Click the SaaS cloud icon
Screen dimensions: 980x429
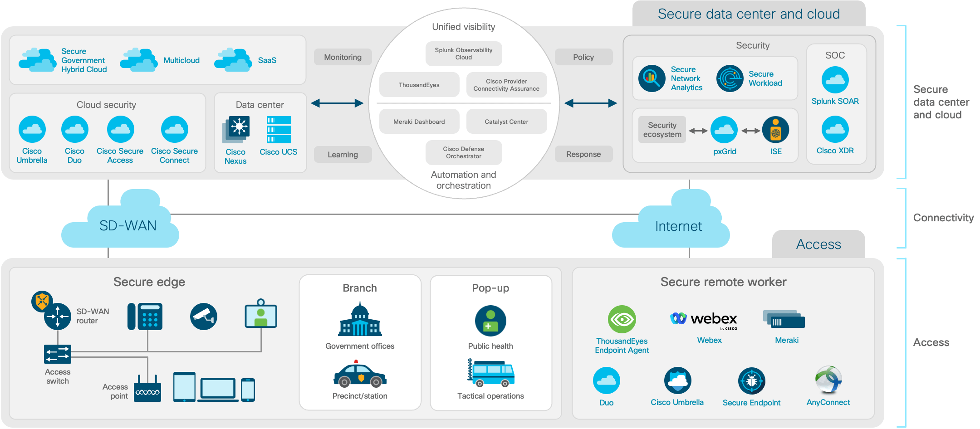233,60
